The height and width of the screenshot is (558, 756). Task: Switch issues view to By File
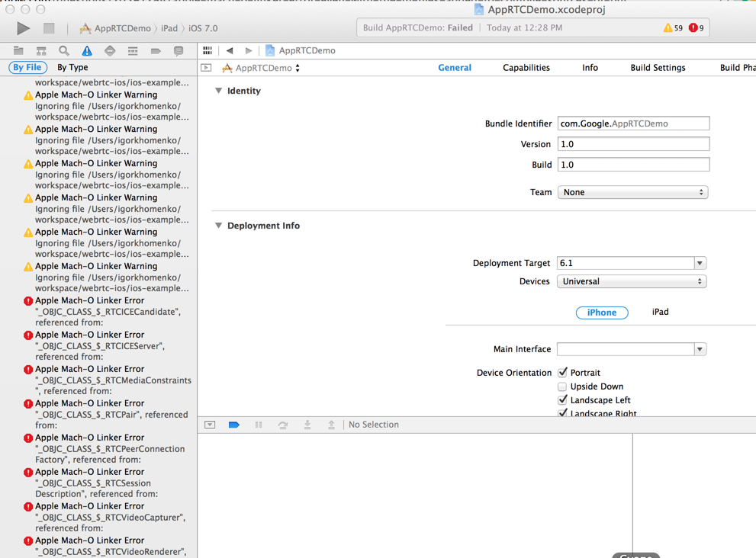point(27,67)
